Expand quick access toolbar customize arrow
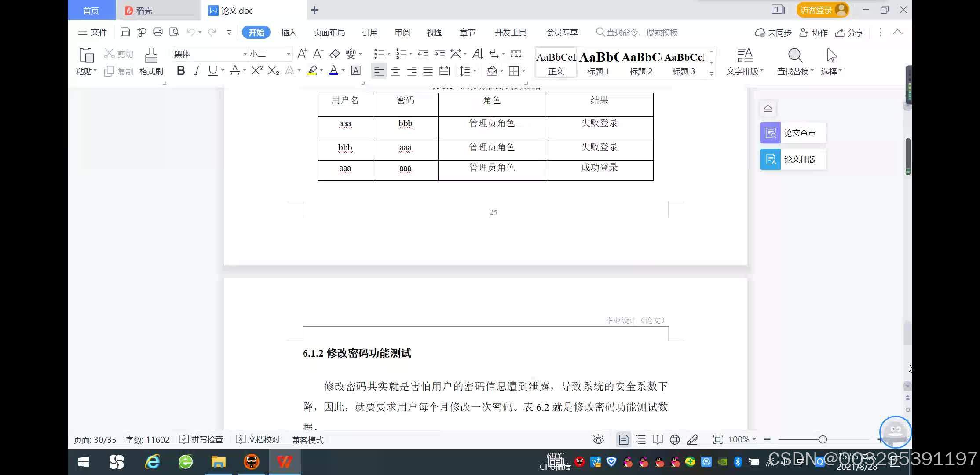This screenshot has height=475, width=980. pos(229,32)
